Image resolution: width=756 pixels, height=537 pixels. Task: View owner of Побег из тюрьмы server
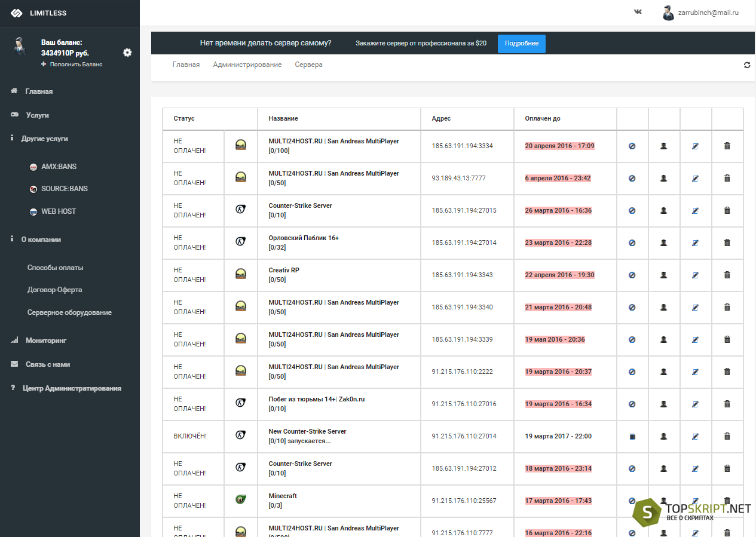[x=663, y=404]
